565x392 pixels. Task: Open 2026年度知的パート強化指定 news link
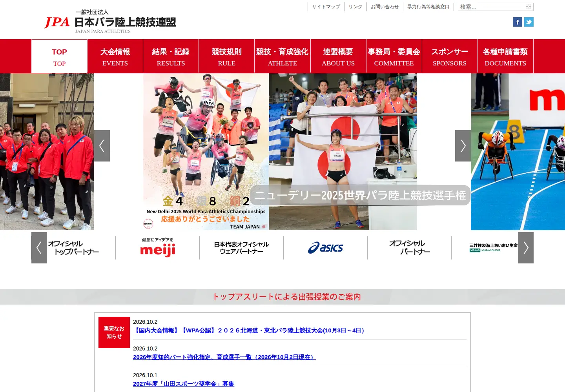coord(224,357)
